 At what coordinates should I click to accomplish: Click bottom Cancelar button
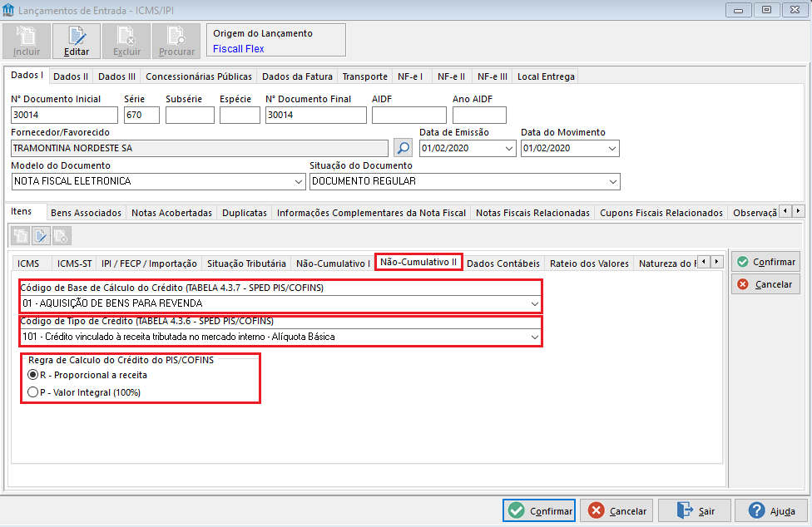(616, 511)
